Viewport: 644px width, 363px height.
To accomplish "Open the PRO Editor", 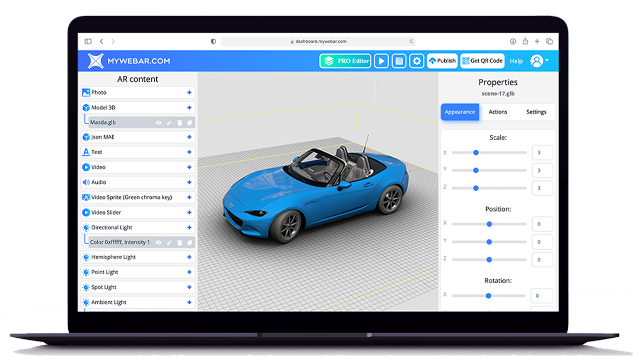I will [x=345, y=61].
